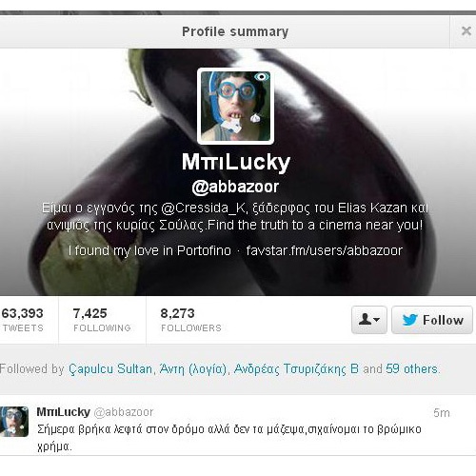This screenshot has height=476, width=476.
Task: Open the 5m tweet timestamp
Action: 442,413
